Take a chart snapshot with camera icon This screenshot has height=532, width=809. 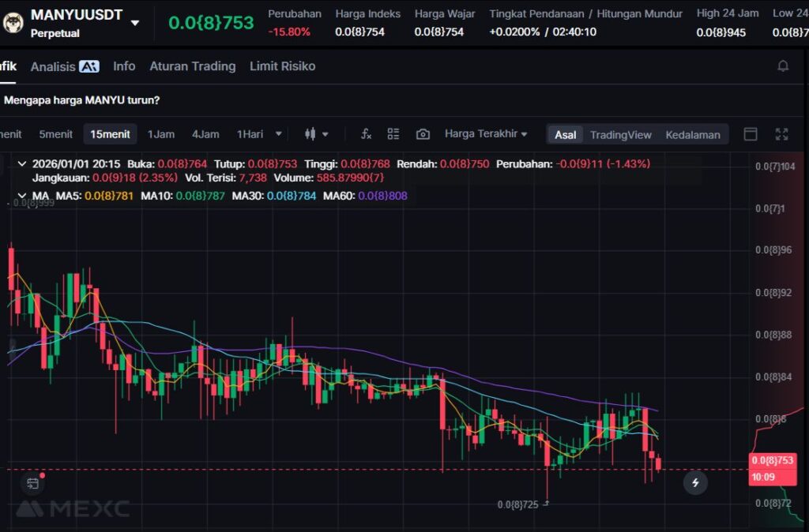point(423,134)
